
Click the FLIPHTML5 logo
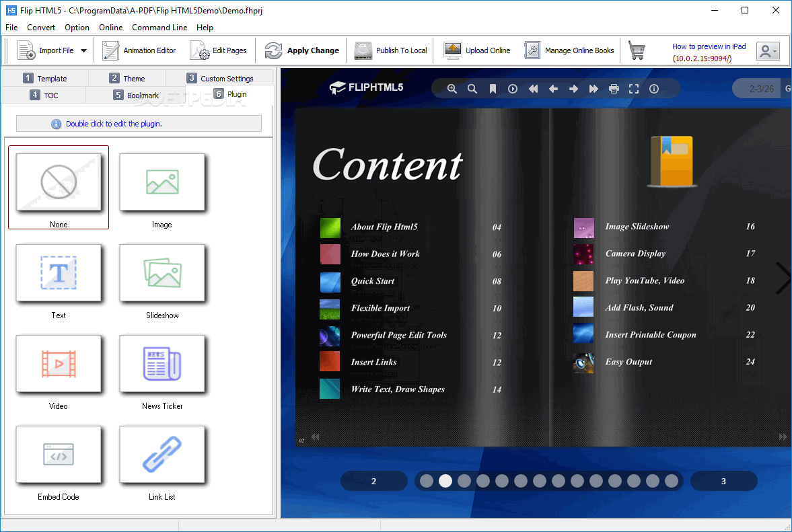(x=366, y=88)
